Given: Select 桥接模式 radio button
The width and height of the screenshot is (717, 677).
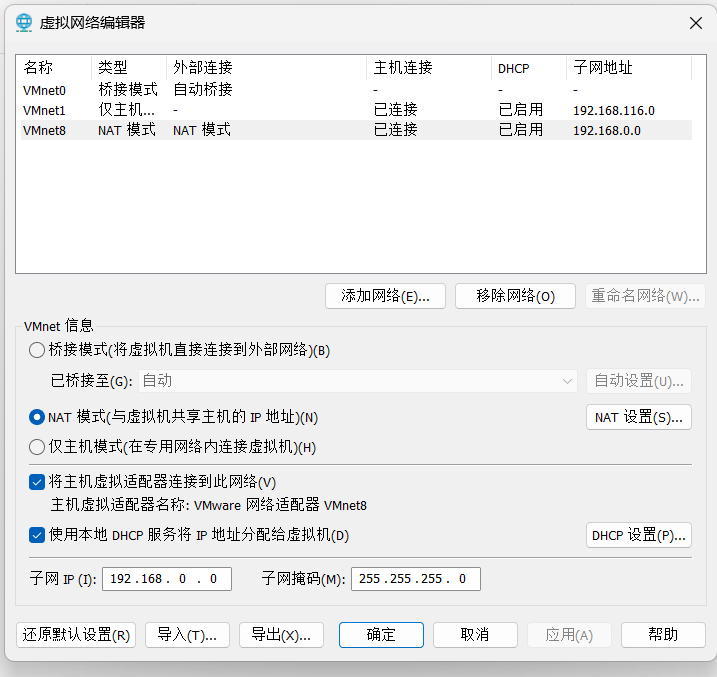Looking at the screenshot, I should [x=37, y=350].
